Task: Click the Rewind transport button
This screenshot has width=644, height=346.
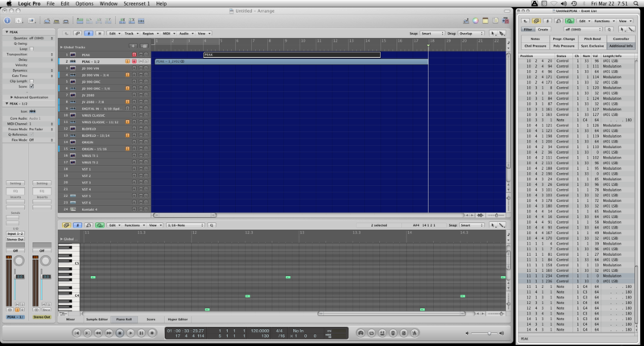Action: 98,333
